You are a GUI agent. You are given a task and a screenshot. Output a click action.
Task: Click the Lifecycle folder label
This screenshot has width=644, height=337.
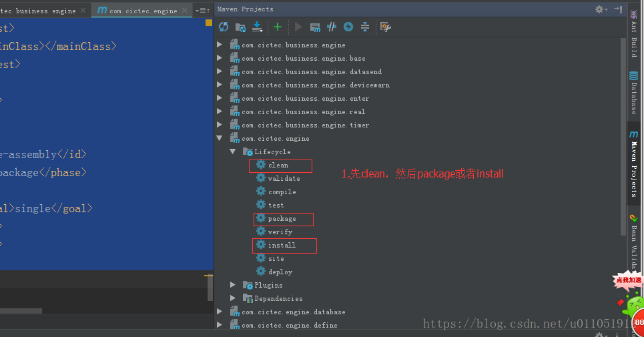coord(272,151)
